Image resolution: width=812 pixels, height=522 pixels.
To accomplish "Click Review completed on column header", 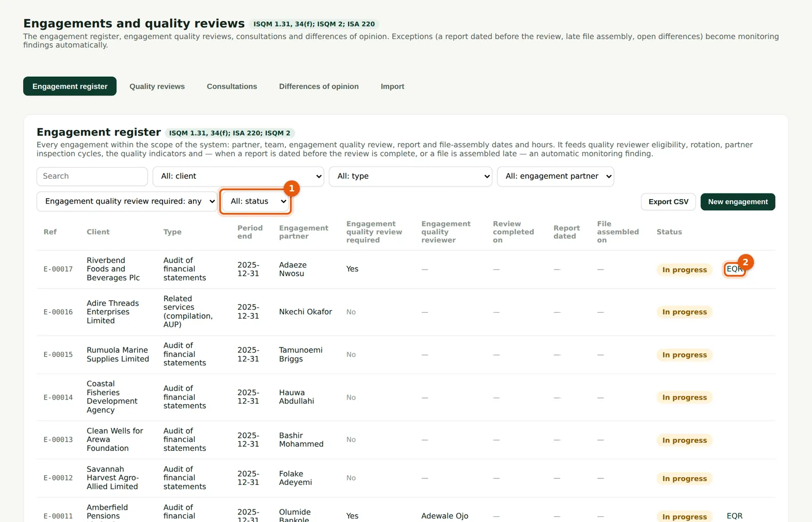I will 513,232.
